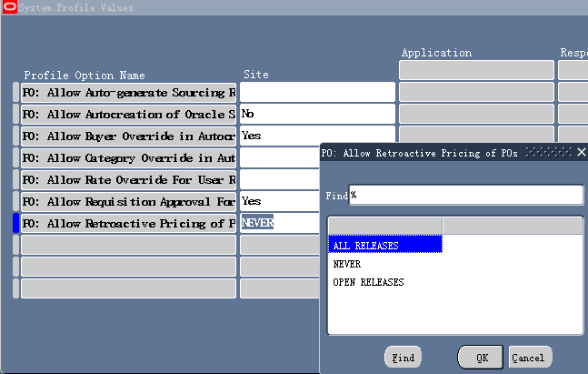The image size is (588, 374).
Task: Click left column header in value list
Action: (x=385, y=226)
